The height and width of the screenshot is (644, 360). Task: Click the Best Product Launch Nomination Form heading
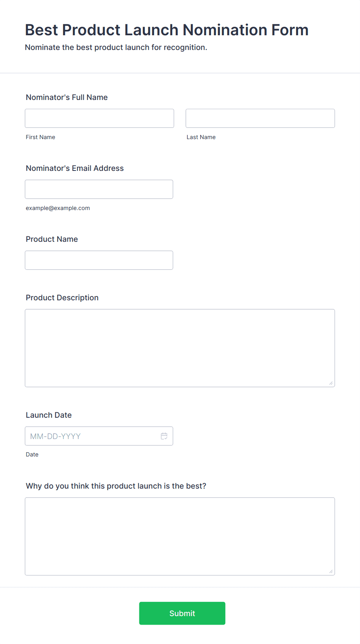167,30
